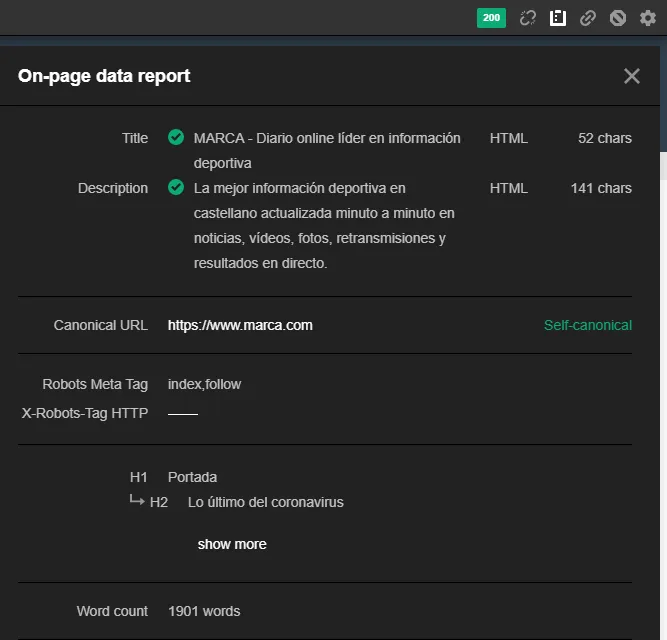
Task: Expand headings with show more
Action: 232,544
